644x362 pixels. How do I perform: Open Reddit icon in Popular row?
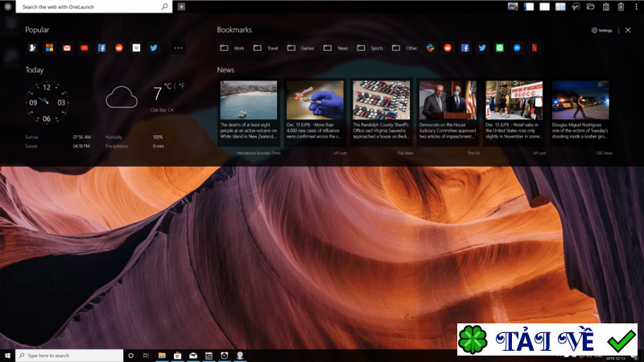(119, 48)
